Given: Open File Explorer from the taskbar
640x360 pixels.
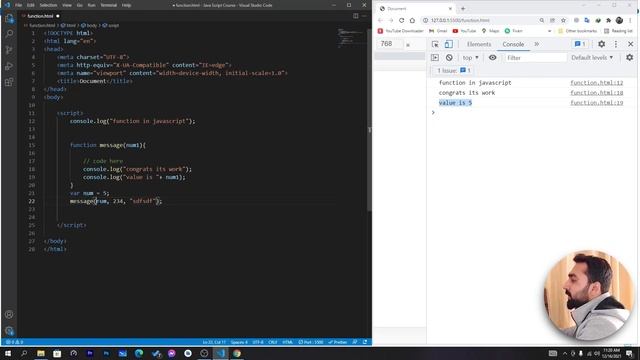Looking at the screenshot, I should coord(41,353).
